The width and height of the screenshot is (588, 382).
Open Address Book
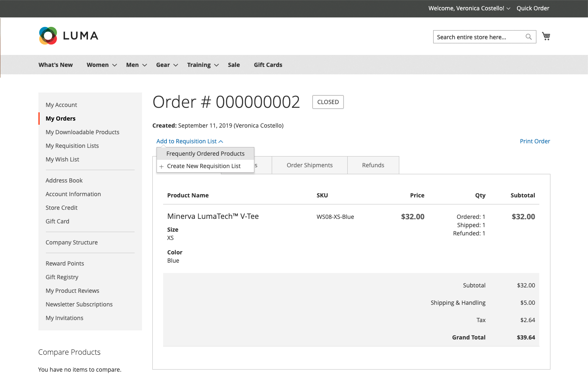point(64,180)
